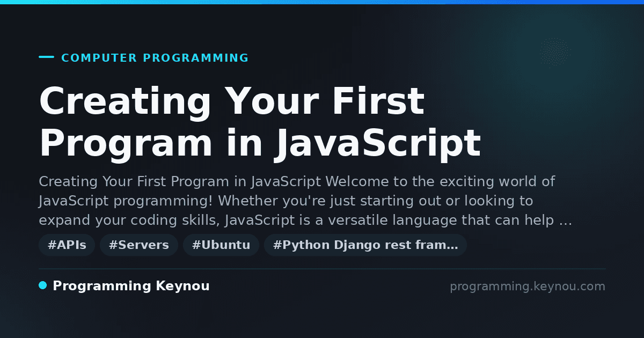This screenshot has height=338, width=644.
Task: Click the description paragraph text
Action: [x=305, y=201]
